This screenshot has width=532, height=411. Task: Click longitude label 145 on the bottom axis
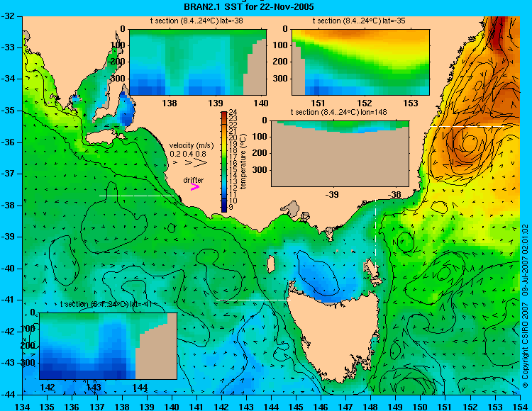(x=296, y=407)
